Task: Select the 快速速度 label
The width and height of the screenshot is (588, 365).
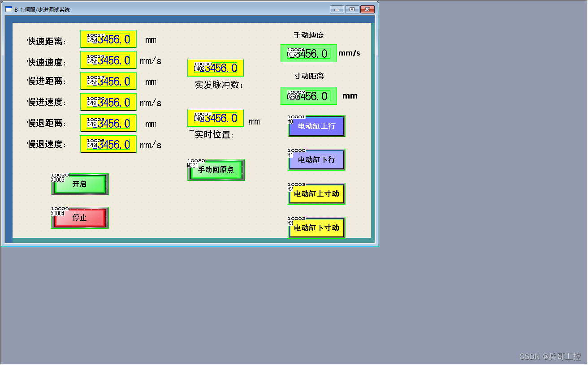Action: tap(47, 63)
